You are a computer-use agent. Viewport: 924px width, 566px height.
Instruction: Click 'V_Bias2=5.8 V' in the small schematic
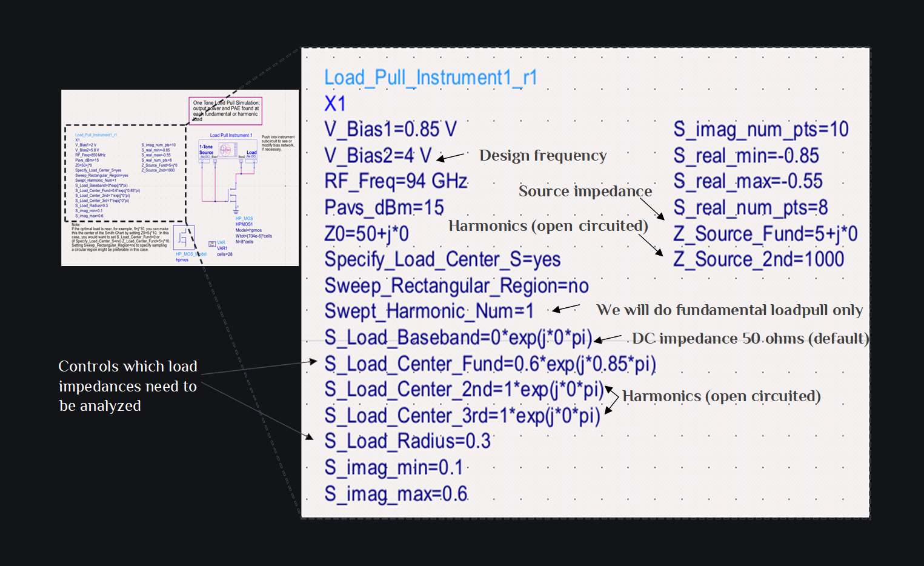pos(87,150)
